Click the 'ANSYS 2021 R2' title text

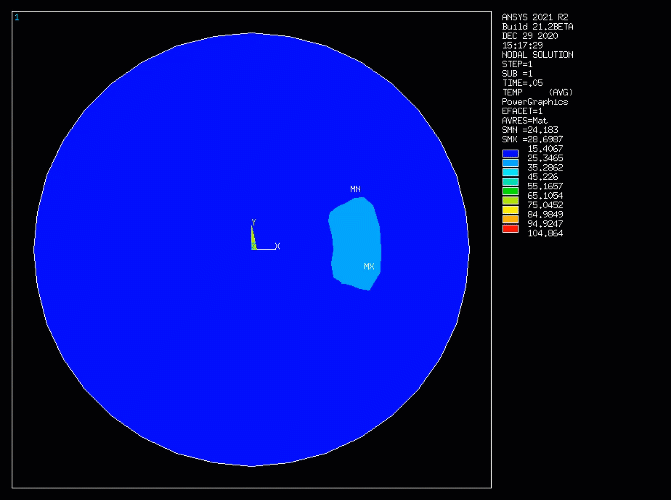click(x=535, y=17)
